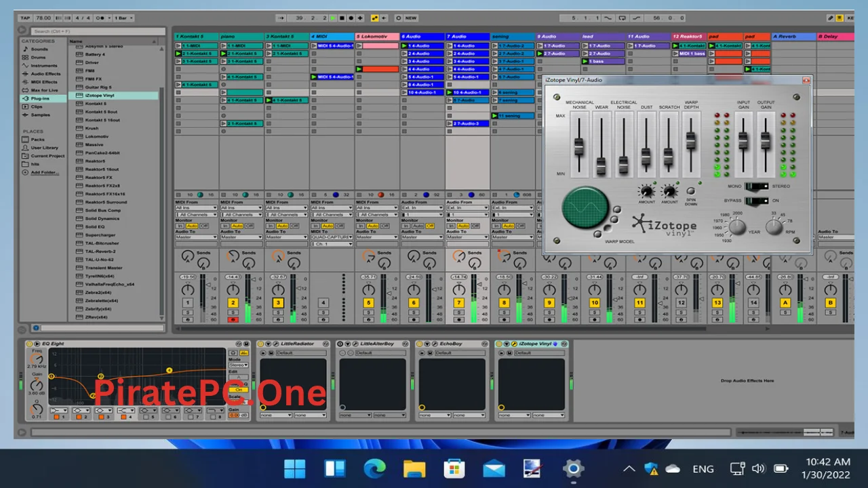Image resolution: width=868 pixels, height=488 pixels.
Task: Click the transport Play button
Action: tap(333, 18)
